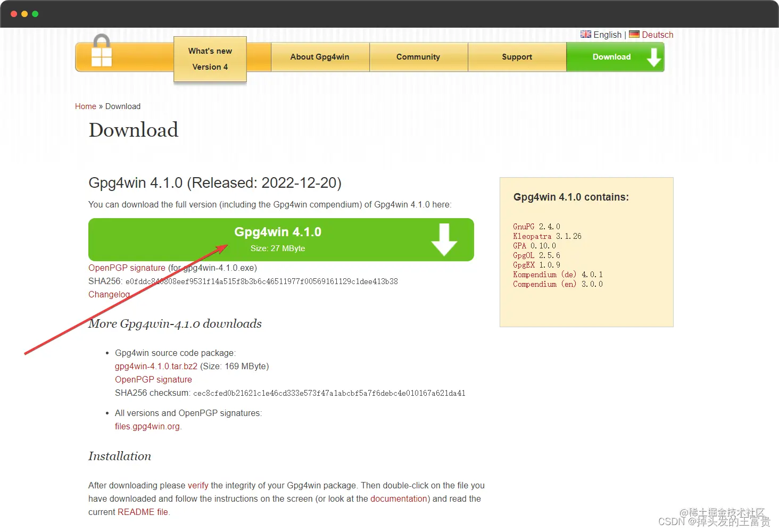779x532 pixels.
Task: Open the OpenPGP signature link for exe
Action: 127,268
